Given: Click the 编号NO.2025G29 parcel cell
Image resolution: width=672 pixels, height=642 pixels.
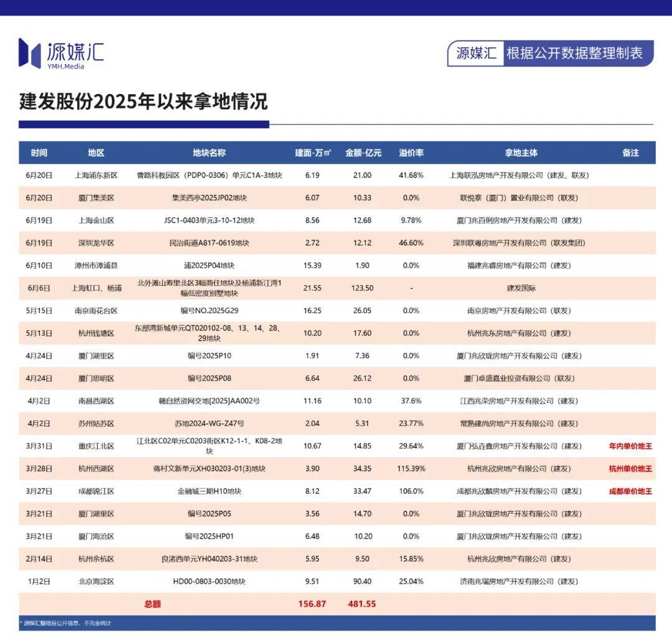Looking at the screenshot, I should click(209, 311).
